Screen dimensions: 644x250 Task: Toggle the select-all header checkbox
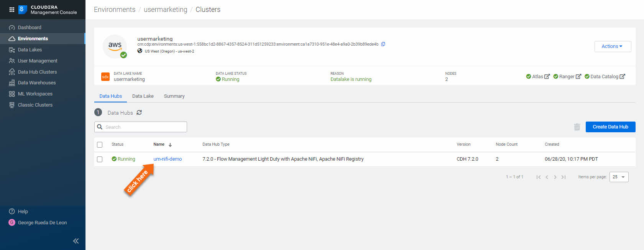pos(100,145)
